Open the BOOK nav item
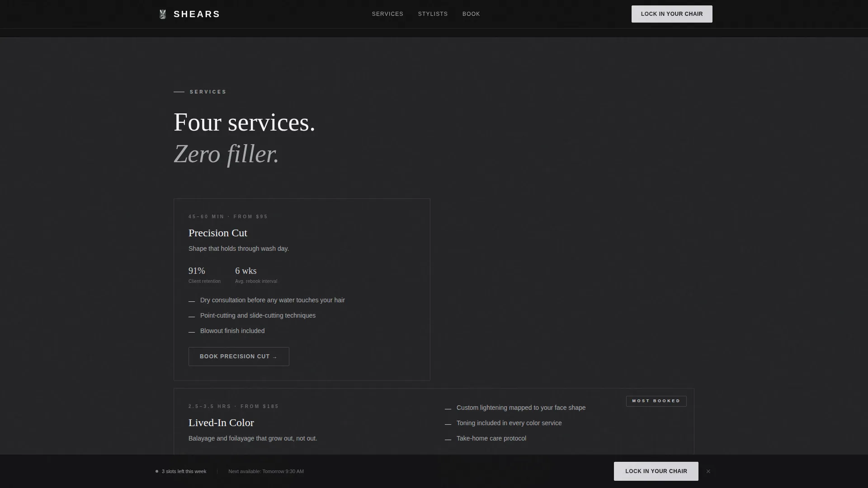This screenshot has width=868, height=488. click(471, 14)
